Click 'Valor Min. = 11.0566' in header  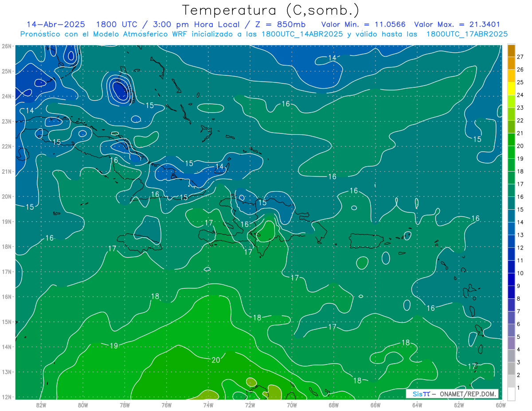pyautogui.click(x=363, y=24)
